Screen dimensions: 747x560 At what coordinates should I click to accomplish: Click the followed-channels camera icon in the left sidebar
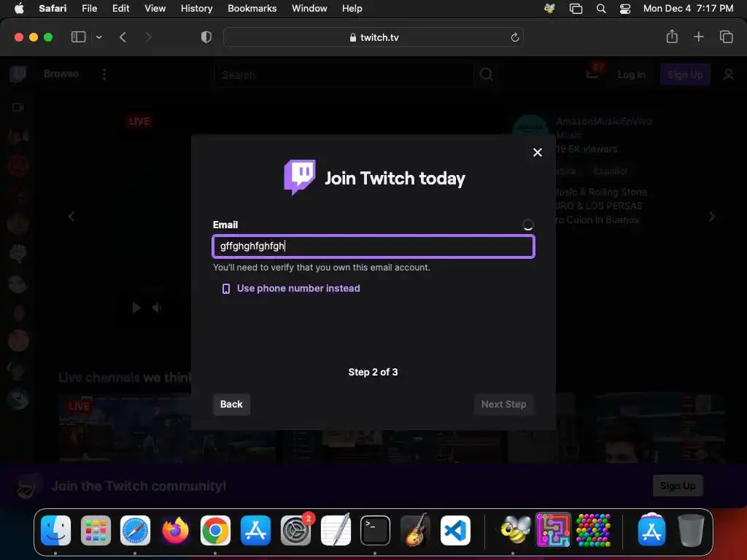(18, 107)
